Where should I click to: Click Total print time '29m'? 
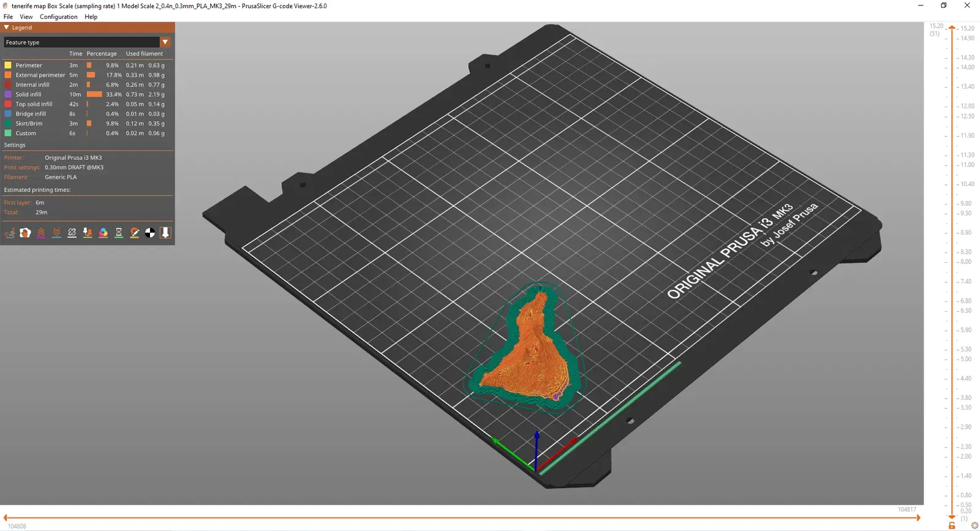point(42,213)
